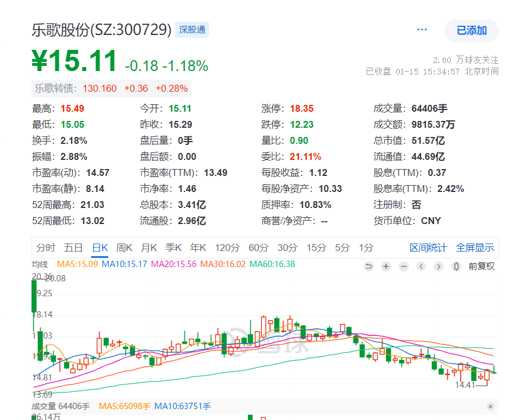
Task: Click the volume MA10:63751手 label
Action: coord(182,406)
